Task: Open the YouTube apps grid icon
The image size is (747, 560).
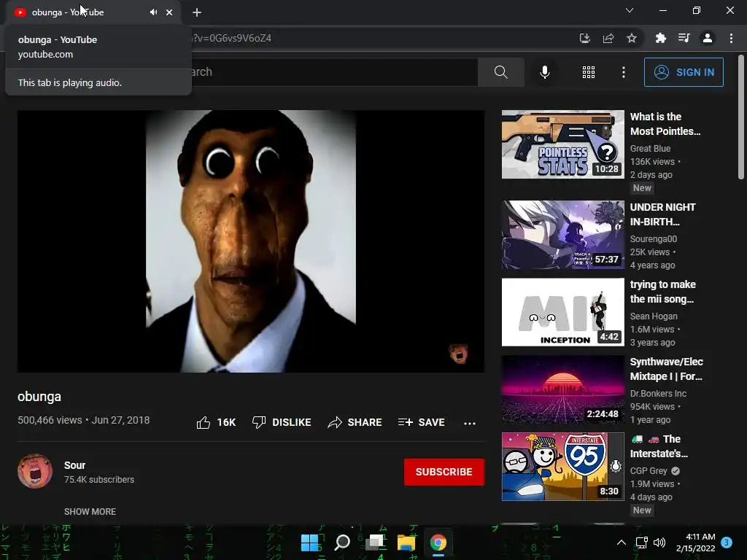Action: coord(589,72)
